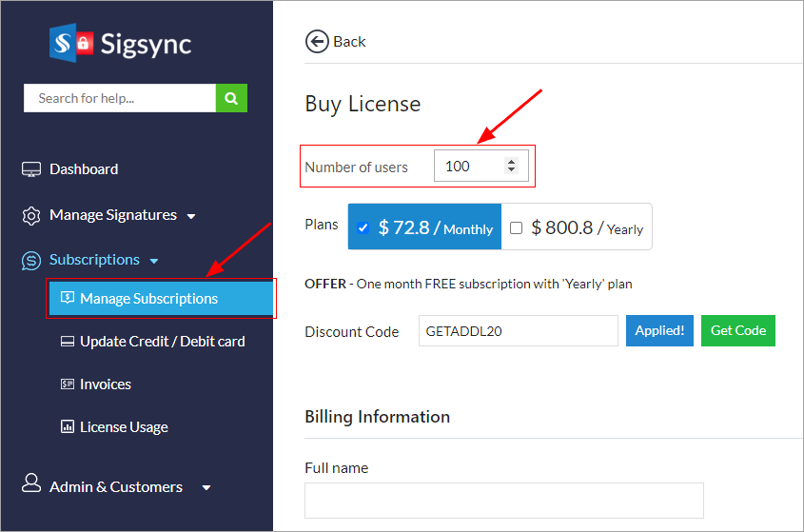Screen dimensions: 804x532
Task: Click the Manage Signatures gear icon
Action: click(32, 215)
